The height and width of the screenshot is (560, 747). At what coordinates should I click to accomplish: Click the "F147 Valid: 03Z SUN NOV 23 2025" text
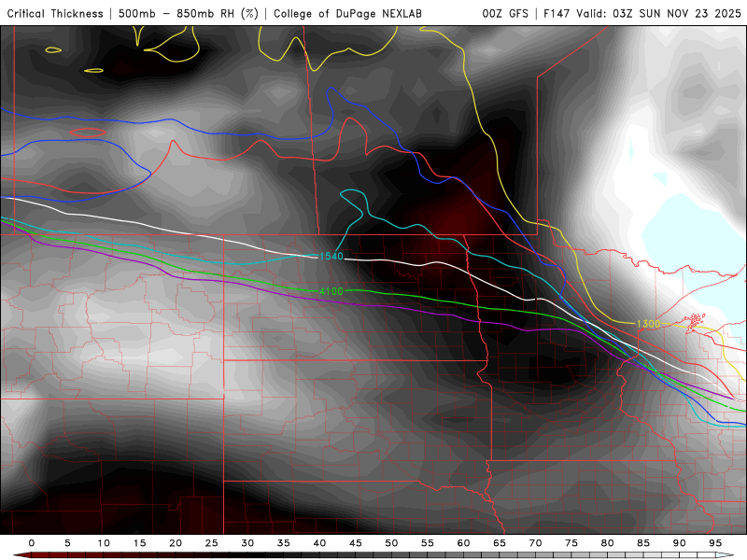[642, 14]
